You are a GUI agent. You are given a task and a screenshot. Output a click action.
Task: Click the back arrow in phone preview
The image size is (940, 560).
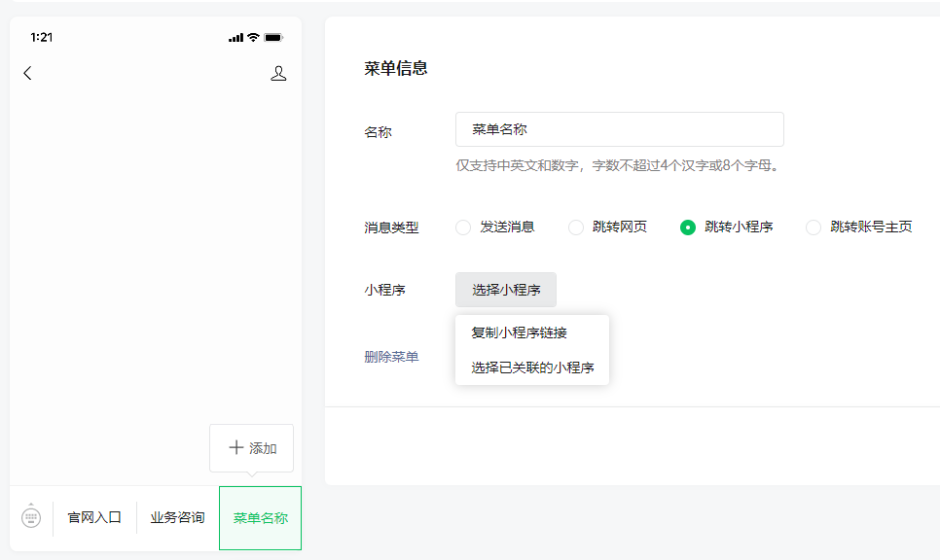27,73
